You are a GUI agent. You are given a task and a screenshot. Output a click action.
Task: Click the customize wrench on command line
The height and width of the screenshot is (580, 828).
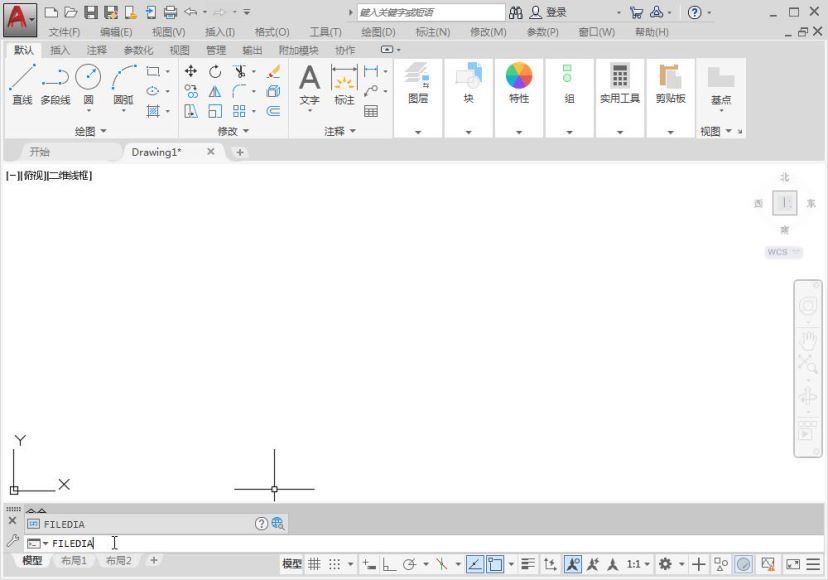coord(13,541)
